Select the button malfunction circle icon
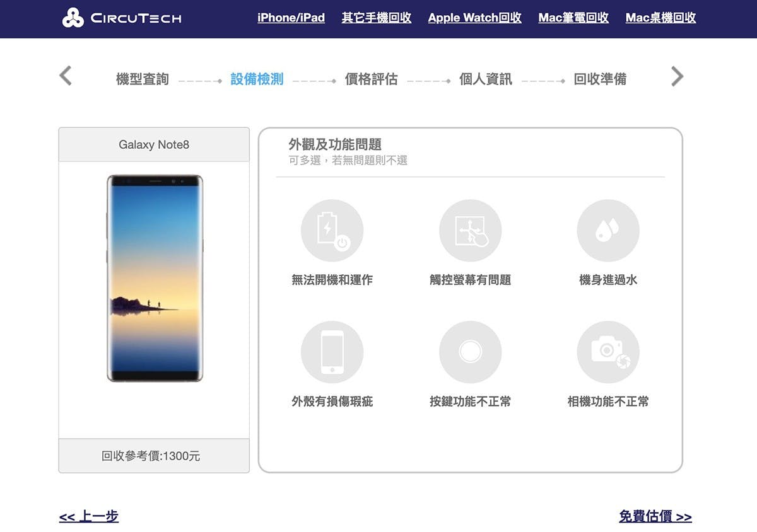Viewport: 757px width, 532px height. pos(470,352)
